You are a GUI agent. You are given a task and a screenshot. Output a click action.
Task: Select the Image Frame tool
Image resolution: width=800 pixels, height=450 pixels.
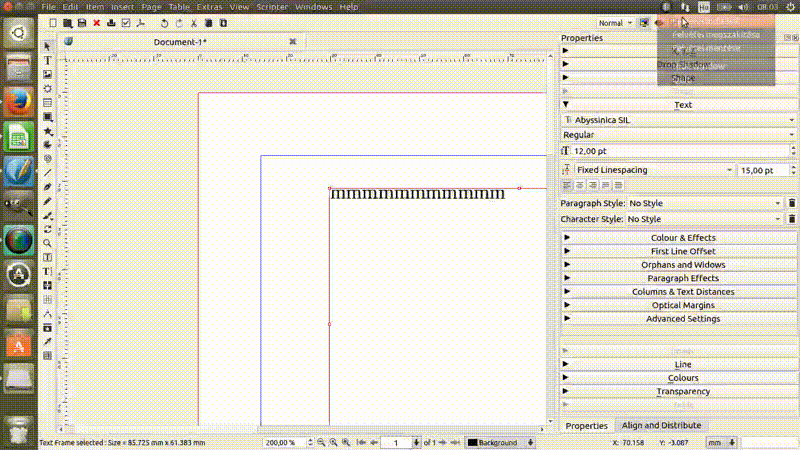click(x=48, y=74)
